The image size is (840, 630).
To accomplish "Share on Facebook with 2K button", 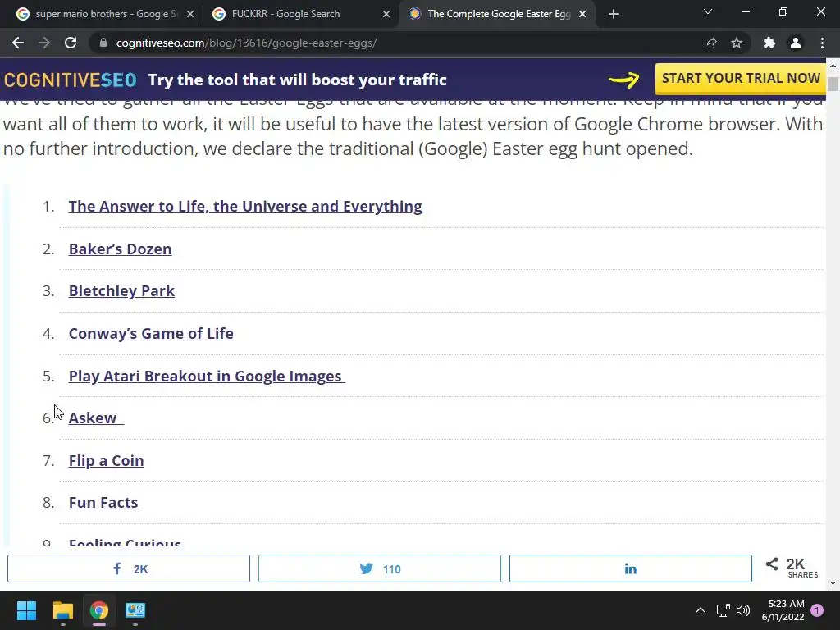I will (x=129, y=568).
